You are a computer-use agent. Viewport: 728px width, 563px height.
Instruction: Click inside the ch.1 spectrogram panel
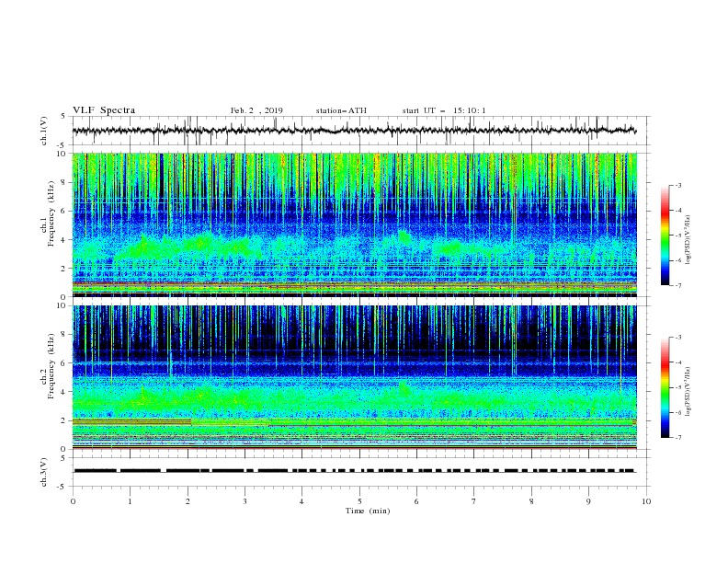(x=355, y=224)
